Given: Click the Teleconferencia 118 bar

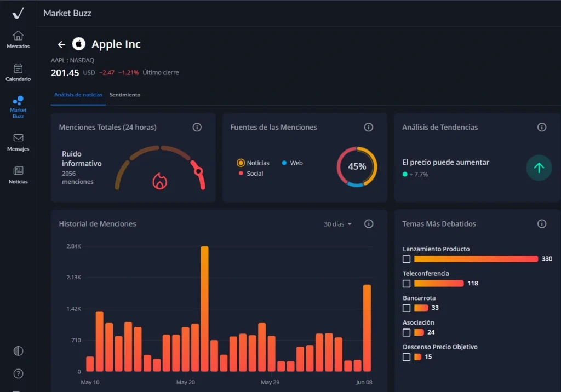Looking at the screenshot, I should (x=439, y=284).
